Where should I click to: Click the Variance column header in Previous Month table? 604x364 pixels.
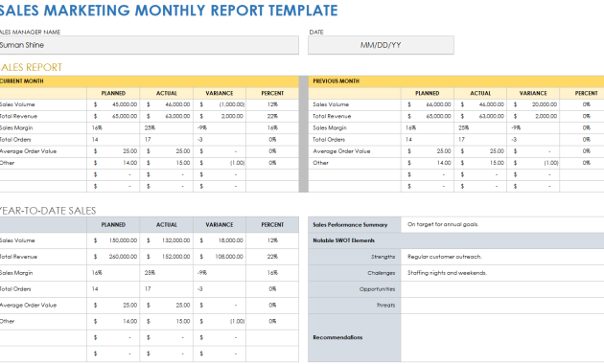coord(533,93)
